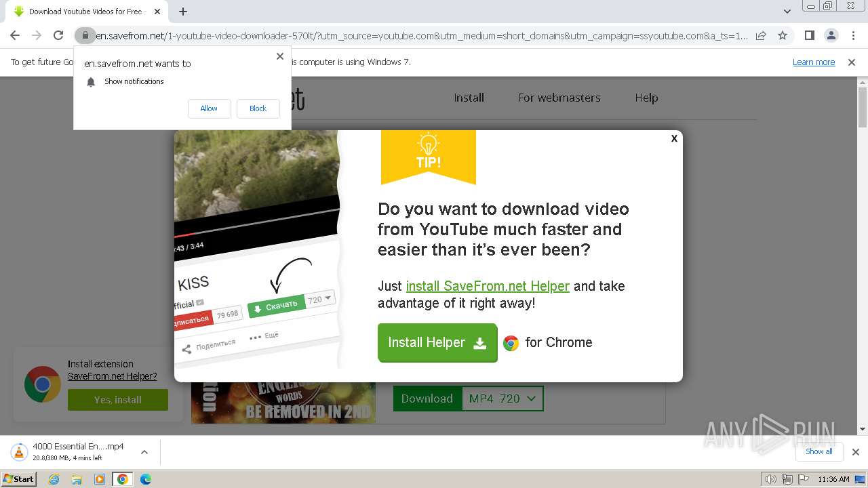Click the Chrome logo in install prompt
The height and width of the screenshot is (488, 868).
[x=42, y=384]
